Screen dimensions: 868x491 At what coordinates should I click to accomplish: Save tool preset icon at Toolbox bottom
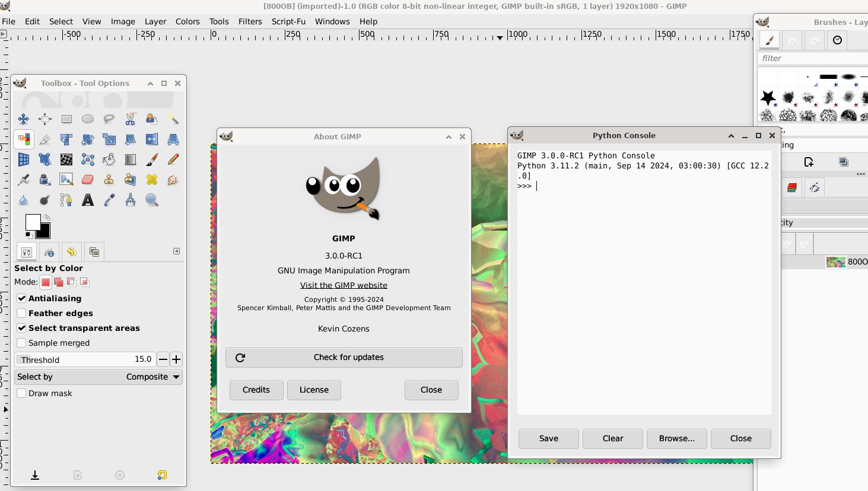(x=35, y=475)
